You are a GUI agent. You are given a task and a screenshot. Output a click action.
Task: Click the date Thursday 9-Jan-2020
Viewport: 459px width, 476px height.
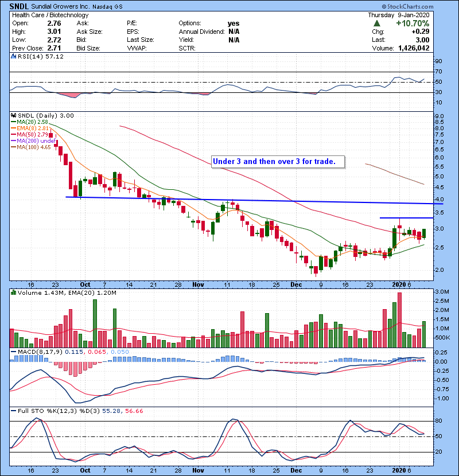[399, 15]
